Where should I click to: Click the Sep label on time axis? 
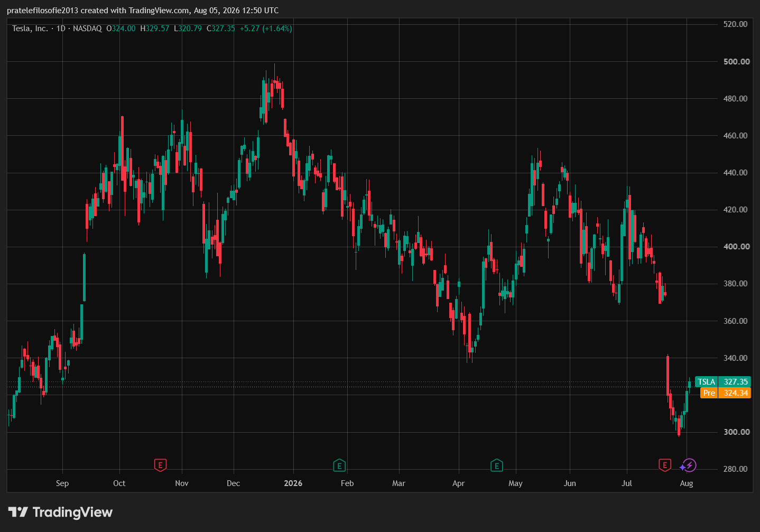click(x=62, y=483)
